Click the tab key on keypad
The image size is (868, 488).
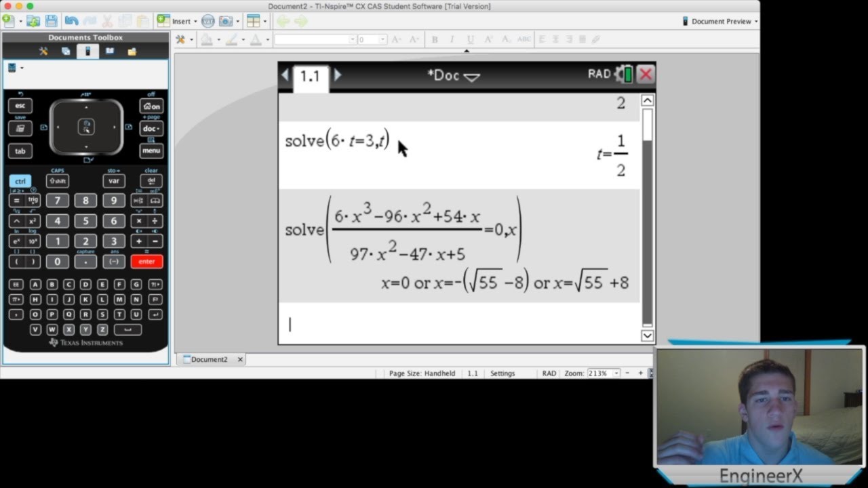point(20,150)
